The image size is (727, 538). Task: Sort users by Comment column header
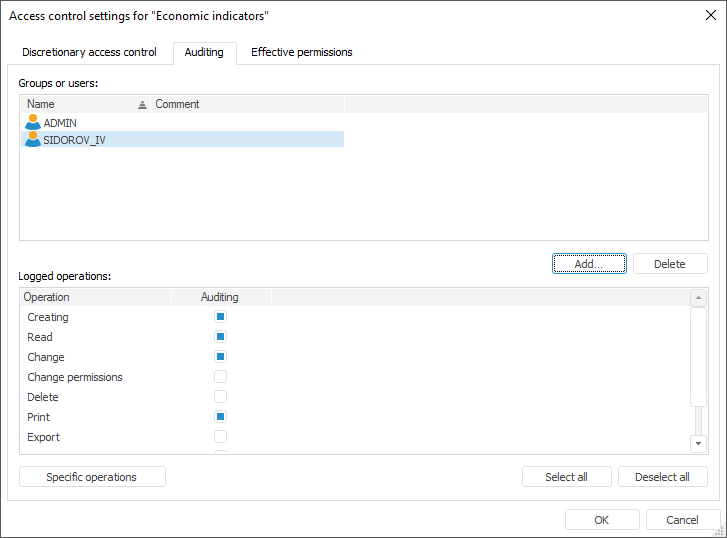click(x=177, y=104)
